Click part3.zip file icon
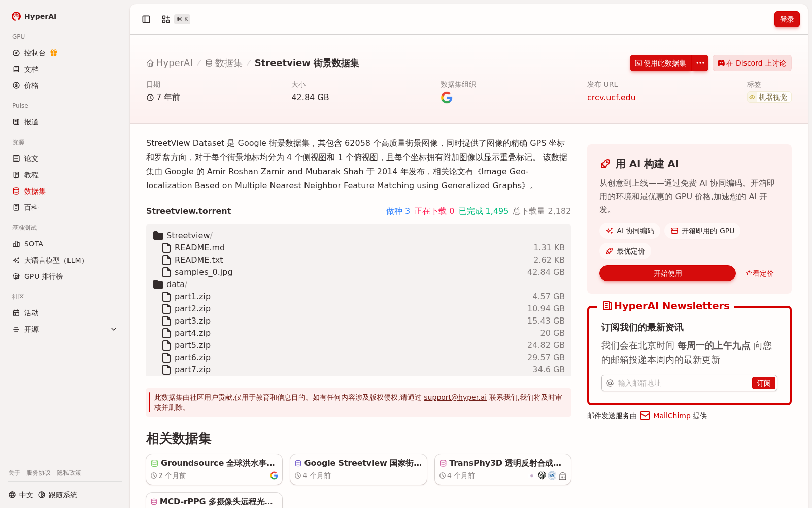Image resolution: width=812 pixels, height=508 pixels. click(166, 321)
